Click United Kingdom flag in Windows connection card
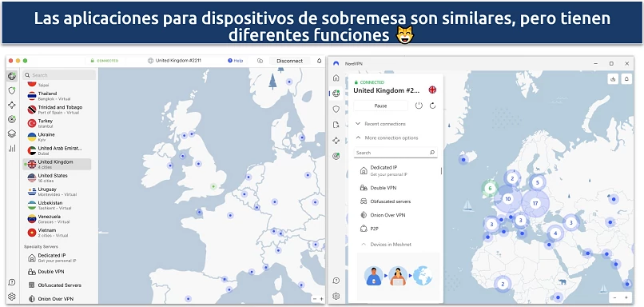The width and height of the screenshot is (644, 307). pyautogui.click(x=432, y=90)
